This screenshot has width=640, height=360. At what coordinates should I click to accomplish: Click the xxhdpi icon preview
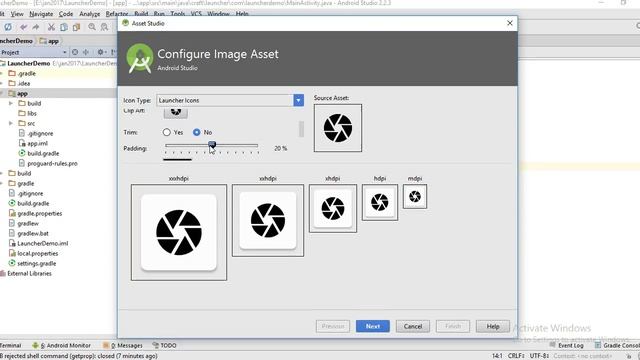[x=268, y=220]
